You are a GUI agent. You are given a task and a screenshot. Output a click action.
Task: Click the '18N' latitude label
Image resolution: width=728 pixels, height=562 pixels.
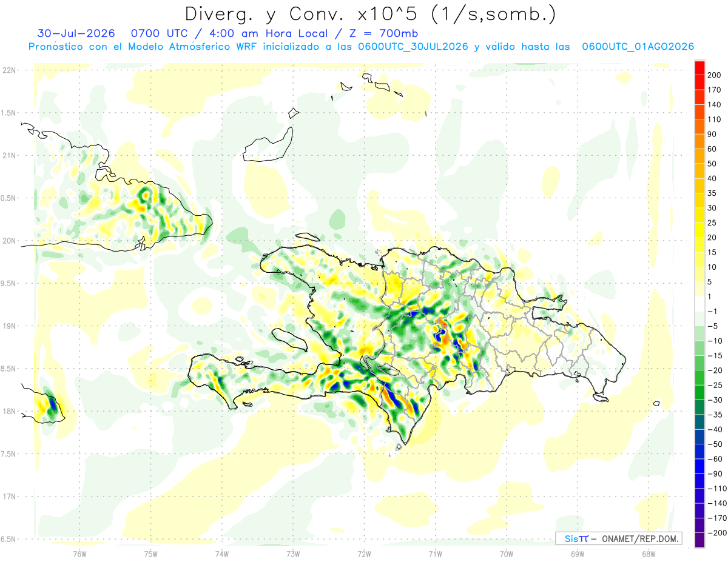coord(8,412)
